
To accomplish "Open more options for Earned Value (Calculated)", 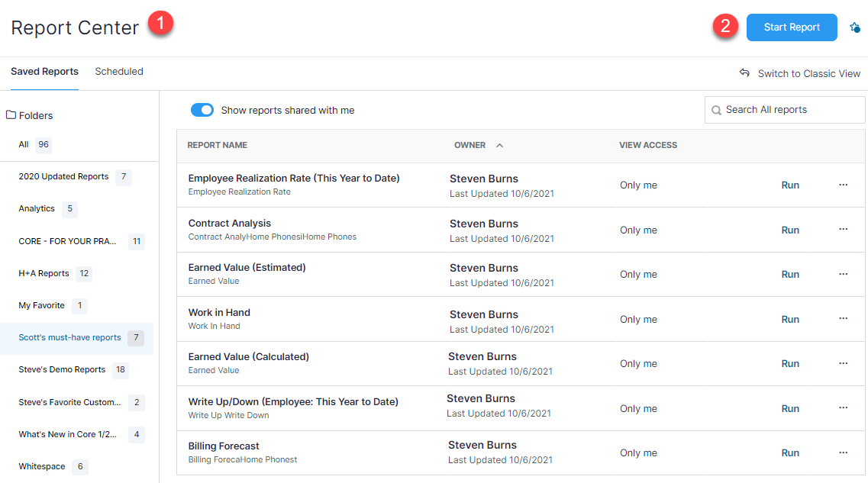I will (843, 363).
